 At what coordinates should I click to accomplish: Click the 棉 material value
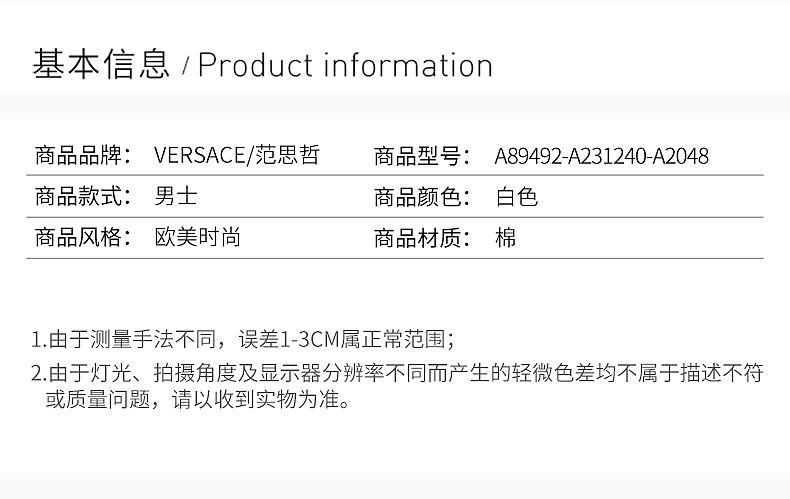tap(506, 238)
